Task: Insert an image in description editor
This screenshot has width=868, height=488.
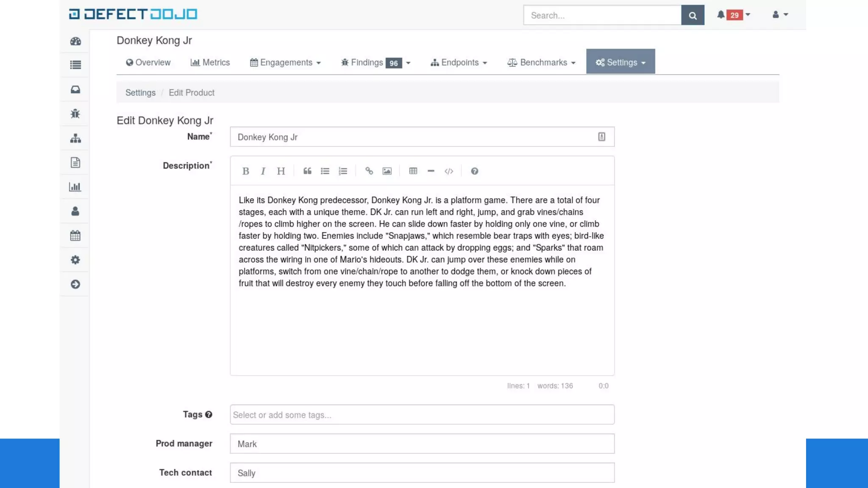Action: pyautogui.click(x=387, y=171)
